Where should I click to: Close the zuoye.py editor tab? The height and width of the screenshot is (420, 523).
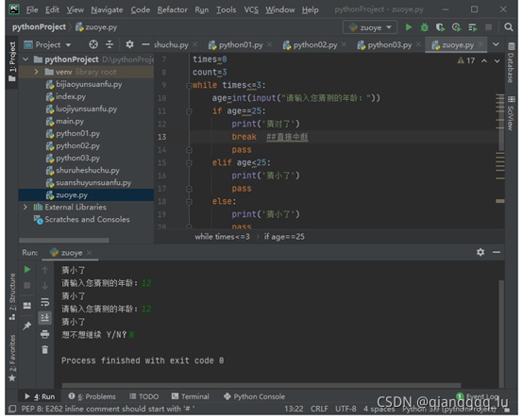[x=481, y=44]
